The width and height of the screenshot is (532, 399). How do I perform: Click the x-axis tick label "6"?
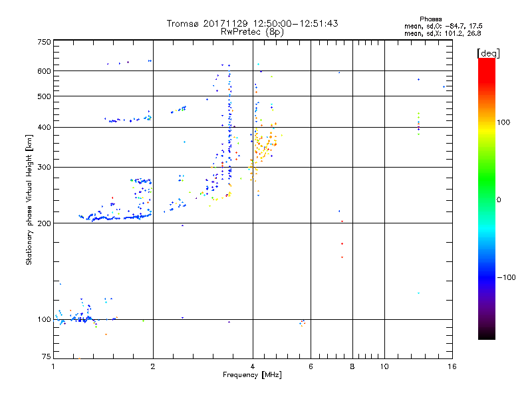[x=311, y=366]
